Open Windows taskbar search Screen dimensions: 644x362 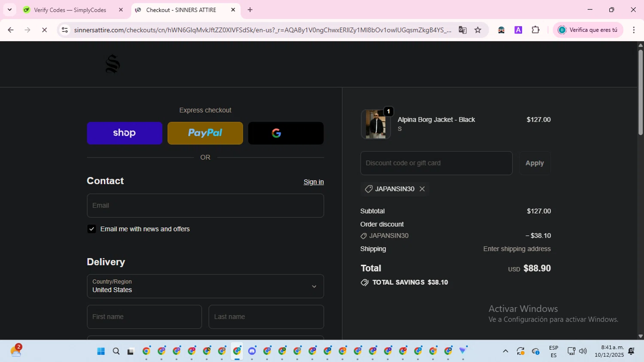(116, 351)
